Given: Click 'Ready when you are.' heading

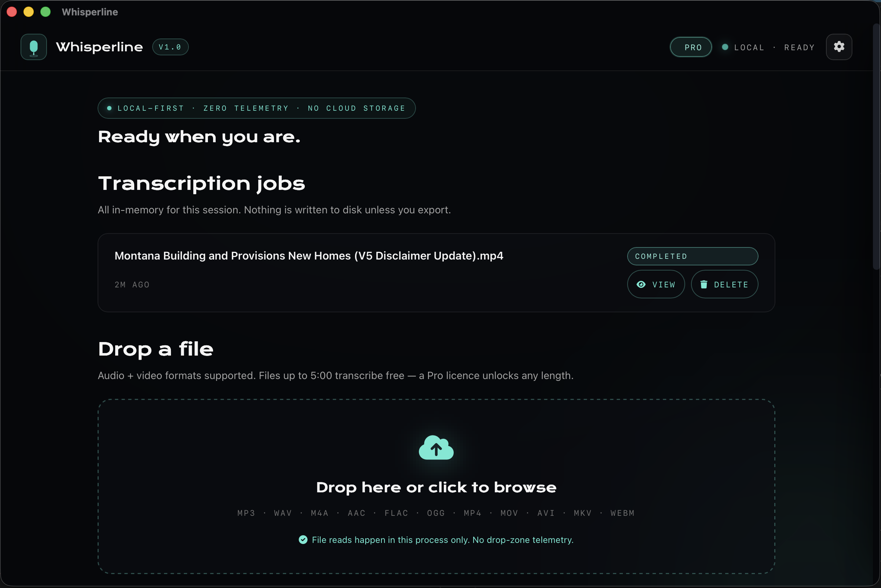Looking at the screenshot, I should [x=199, y=137].
